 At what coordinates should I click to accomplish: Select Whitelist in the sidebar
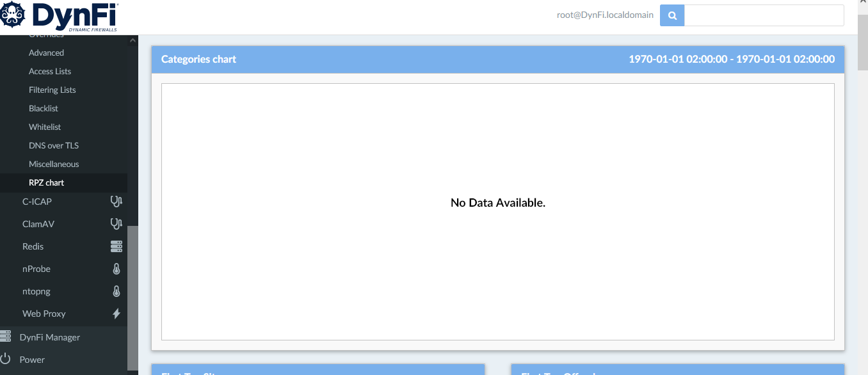click(45, 127)
